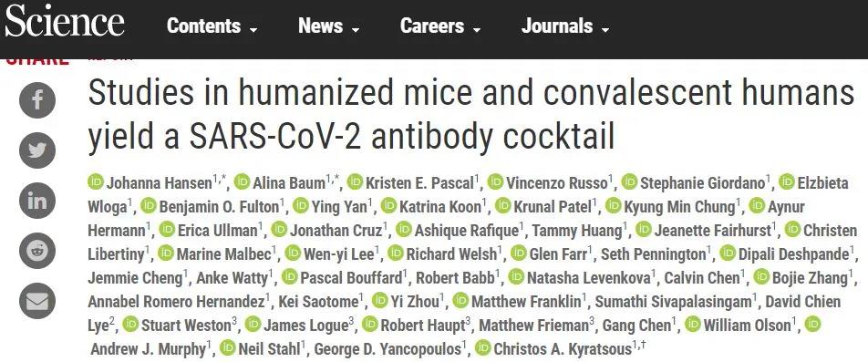868x362 pixels.
Task: Share the article on Twitter
Action: point(37,150)
